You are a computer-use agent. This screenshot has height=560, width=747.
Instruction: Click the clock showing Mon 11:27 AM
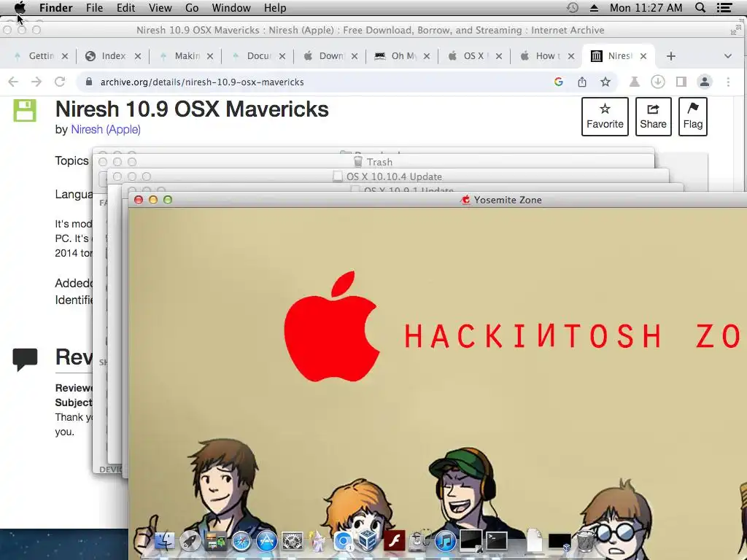pos(646,7)
